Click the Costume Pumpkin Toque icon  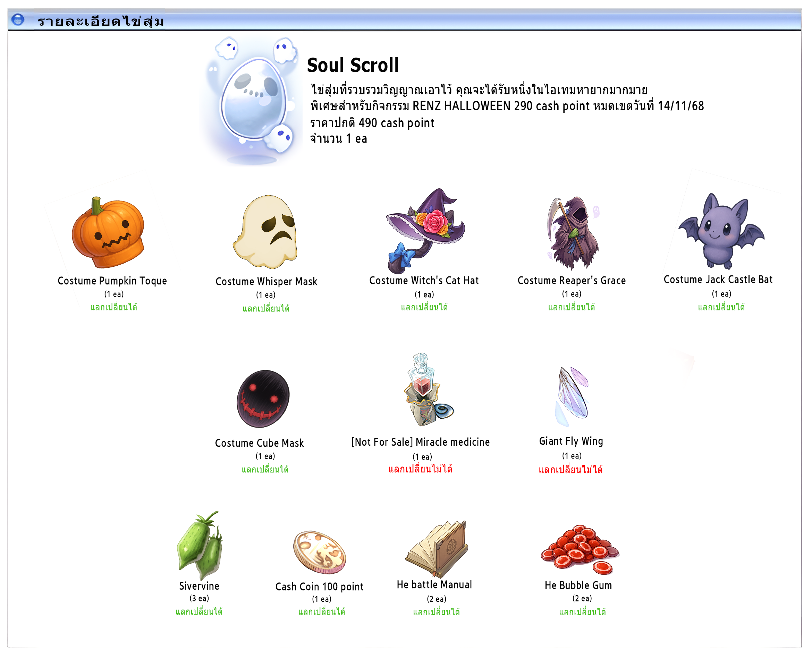(108, 232)
